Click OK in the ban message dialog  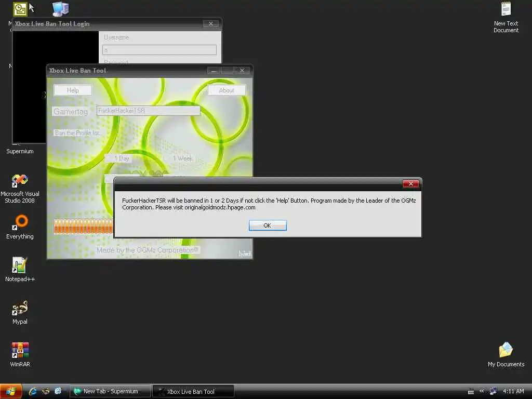(268, 225)
